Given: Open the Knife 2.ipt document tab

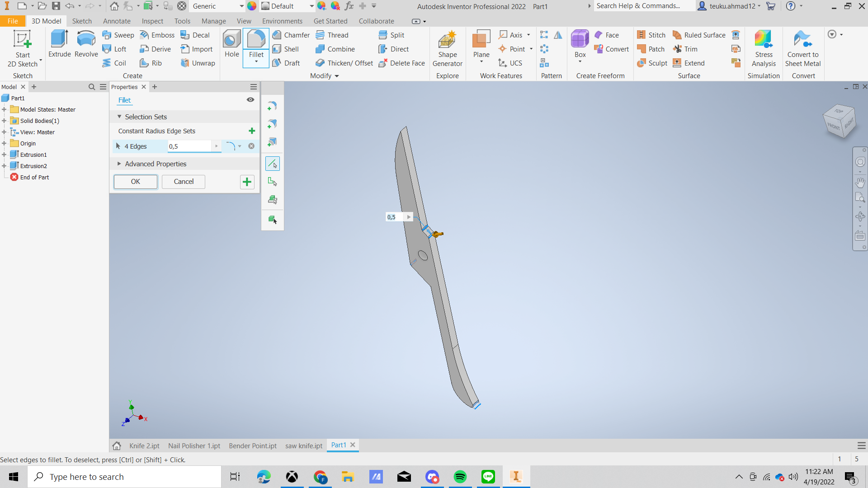Looking at the screenshot, I should [144, 446].
